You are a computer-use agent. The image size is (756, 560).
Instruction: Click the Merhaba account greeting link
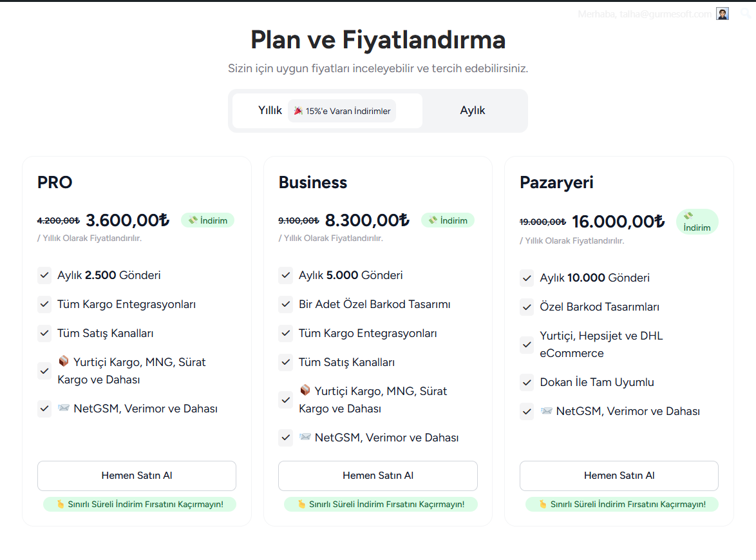pos(645,14)
